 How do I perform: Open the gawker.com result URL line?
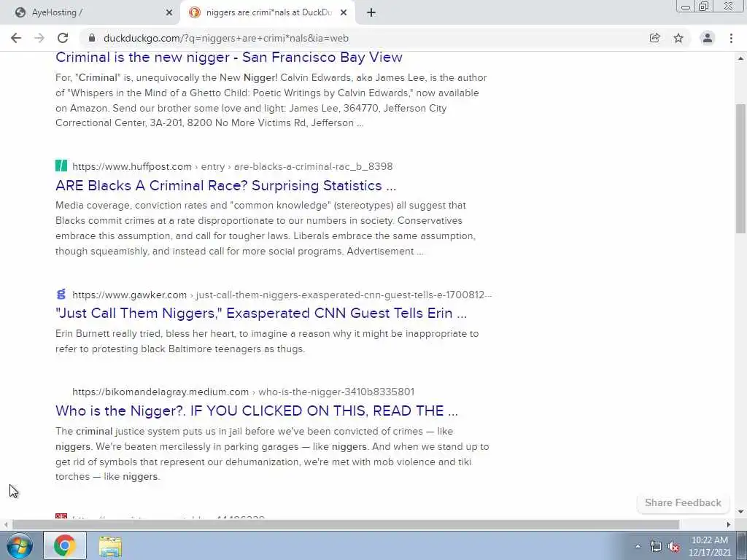tap(282, 295)
